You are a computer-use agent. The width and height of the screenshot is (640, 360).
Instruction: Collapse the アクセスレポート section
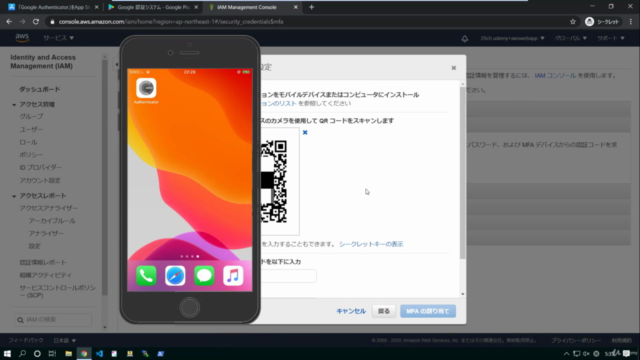click(x=14, y=196)
